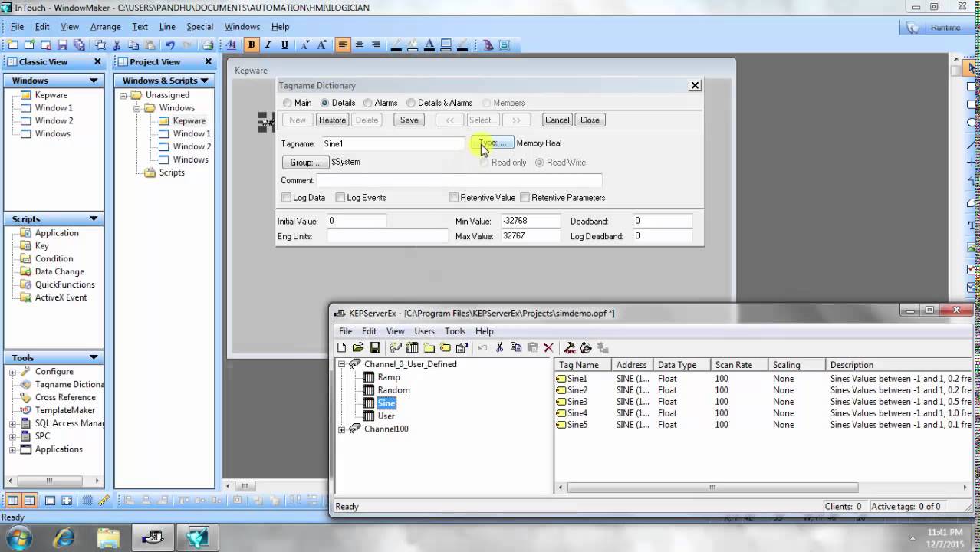Collapse the Windows panel dropdown in Classic View
Screen dimensions: 980x552
94,80
